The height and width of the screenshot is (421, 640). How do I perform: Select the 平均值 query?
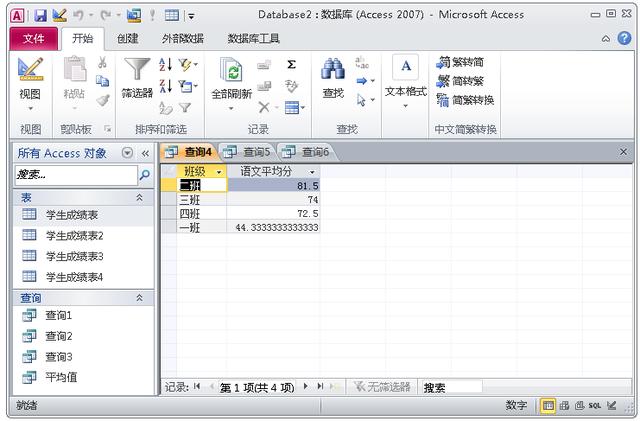point(83,377)
